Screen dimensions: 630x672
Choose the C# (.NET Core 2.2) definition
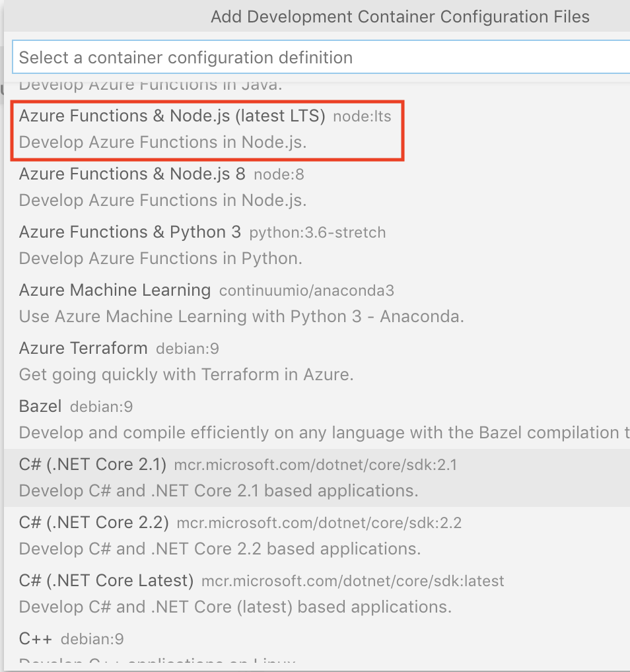click(94, 523)
